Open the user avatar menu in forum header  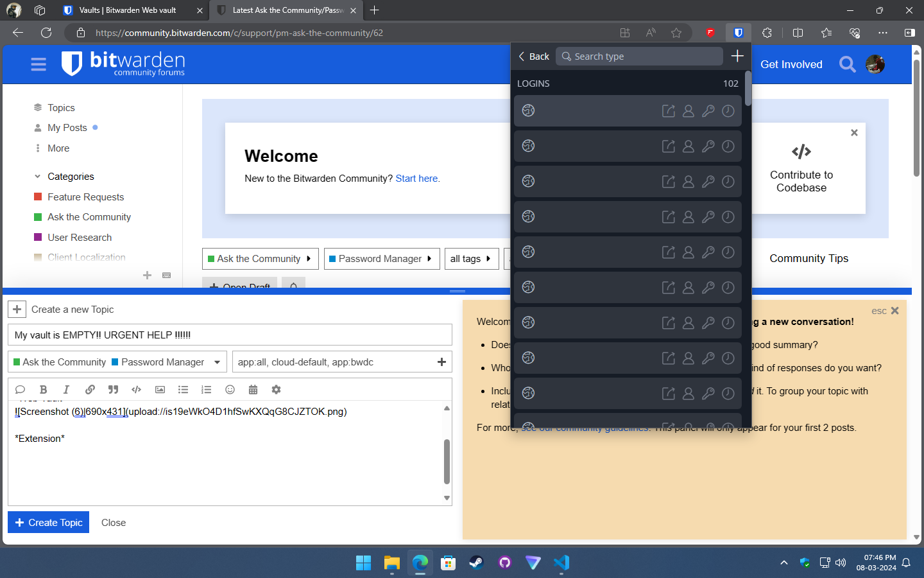pos(875,64)
